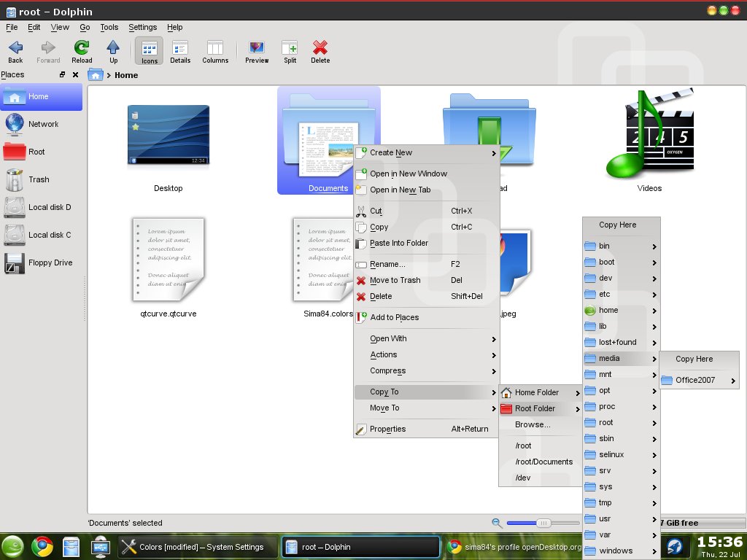Select the Sima84.colors file

[x=324, y=260]
